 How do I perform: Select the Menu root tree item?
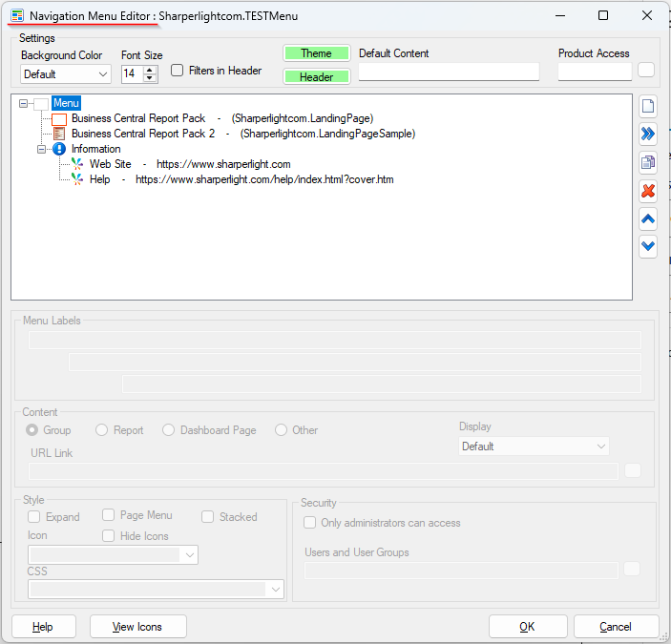(66, 103)
